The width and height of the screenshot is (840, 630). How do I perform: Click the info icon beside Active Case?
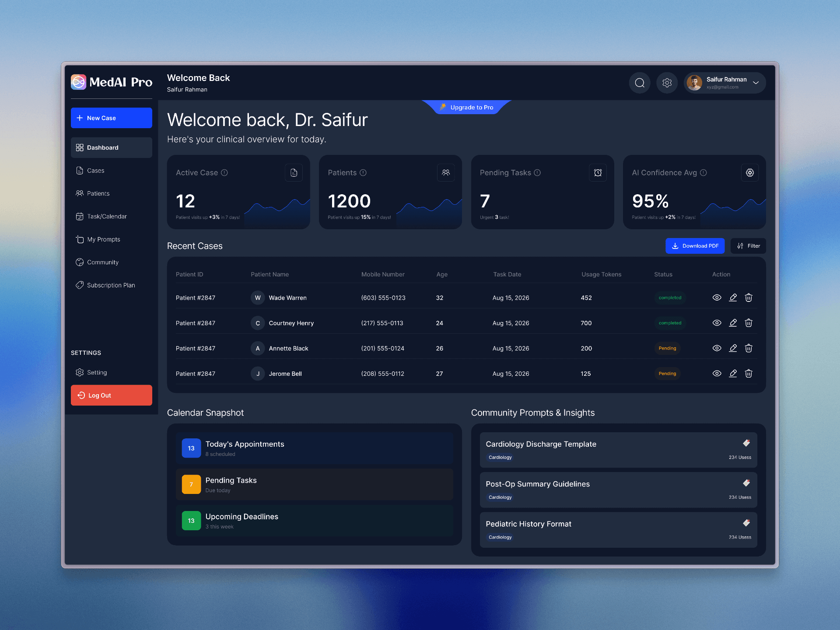point(224,173)
